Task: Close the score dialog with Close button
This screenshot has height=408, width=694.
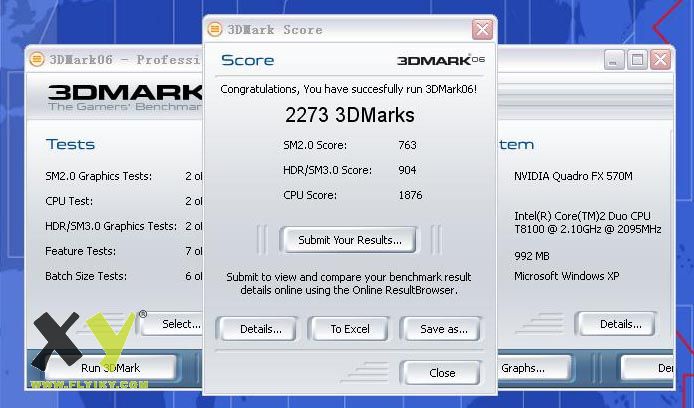Action: point(442,373)
